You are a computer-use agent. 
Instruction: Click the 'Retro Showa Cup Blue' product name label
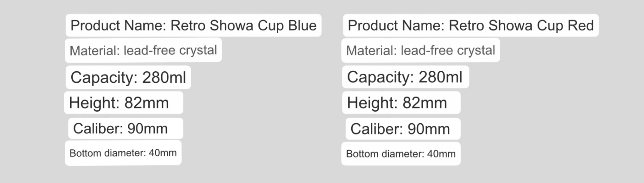point(193,25)
